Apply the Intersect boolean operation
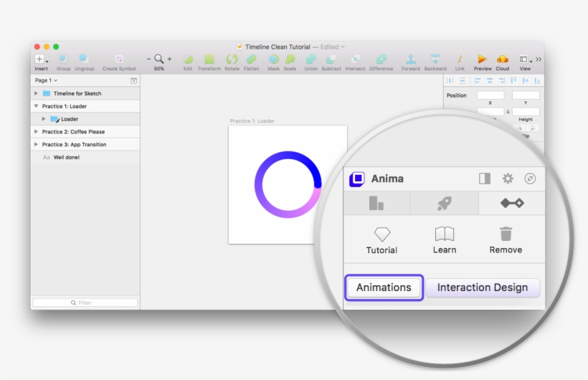 pos(355,59)
